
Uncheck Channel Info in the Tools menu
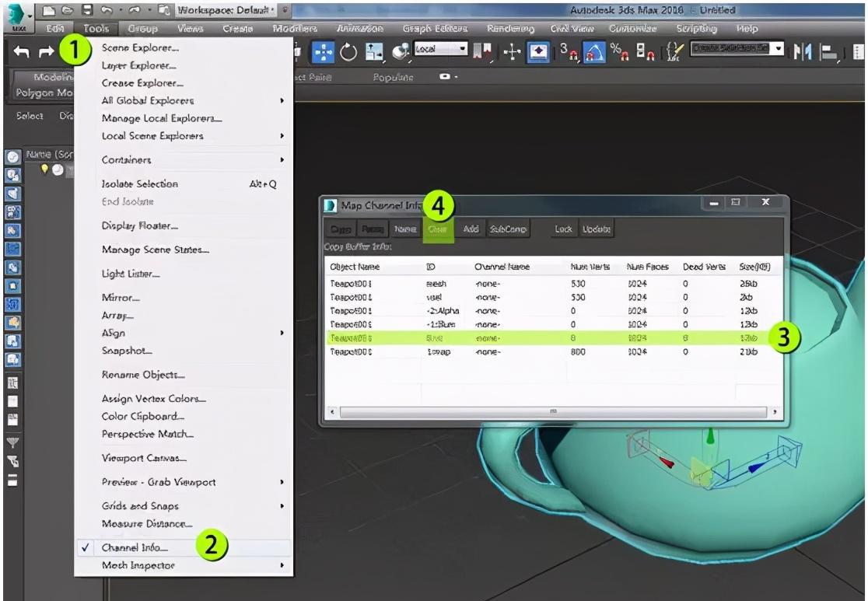click(184, 547)
